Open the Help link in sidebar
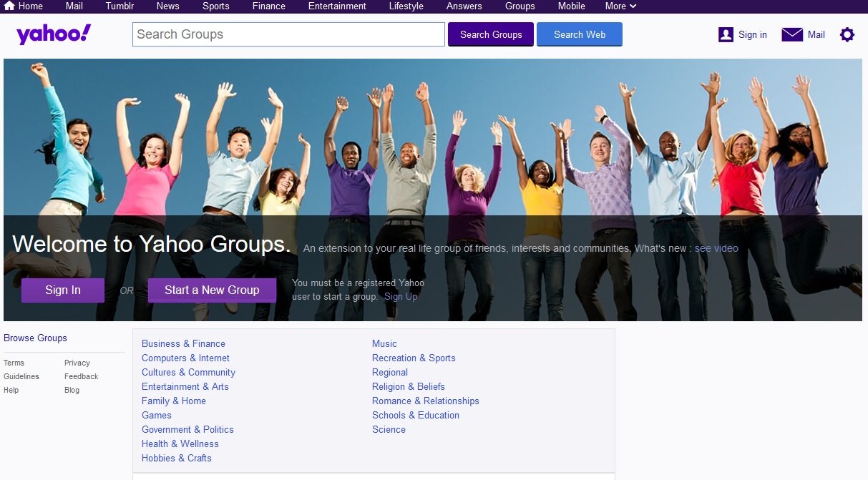 pos(11,390)
